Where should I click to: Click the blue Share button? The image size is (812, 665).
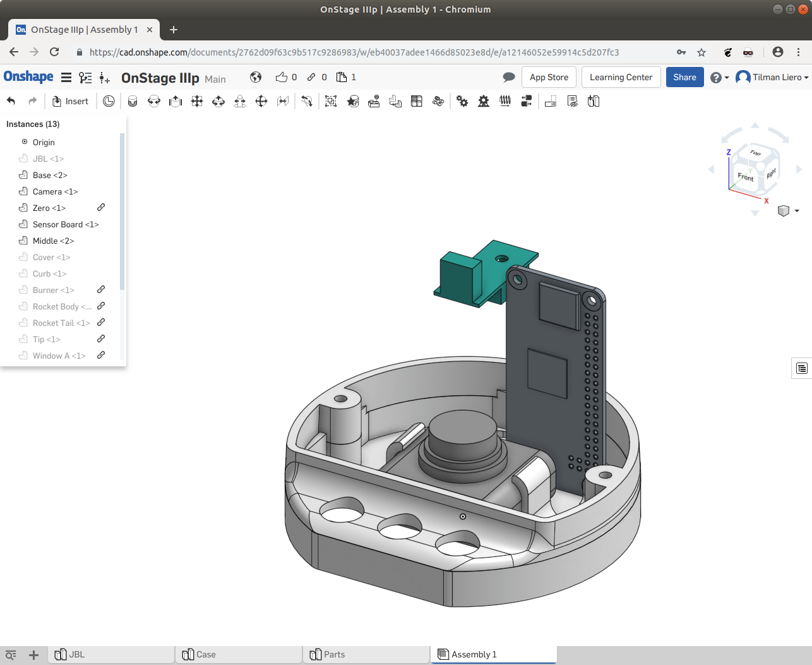(684, 77)
